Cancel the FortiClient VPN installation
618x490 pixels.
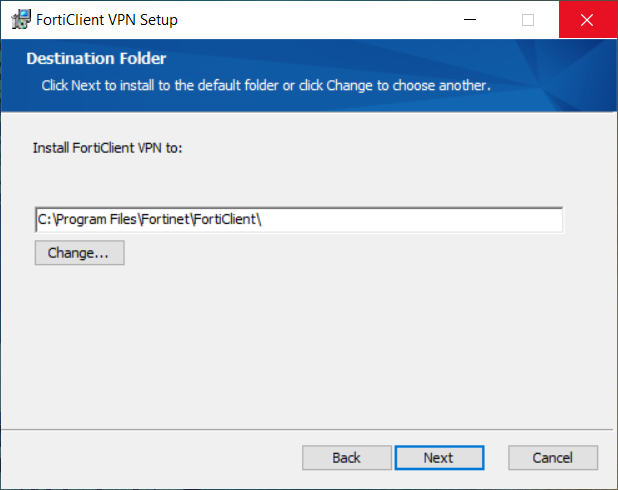[x=553, y=458]
